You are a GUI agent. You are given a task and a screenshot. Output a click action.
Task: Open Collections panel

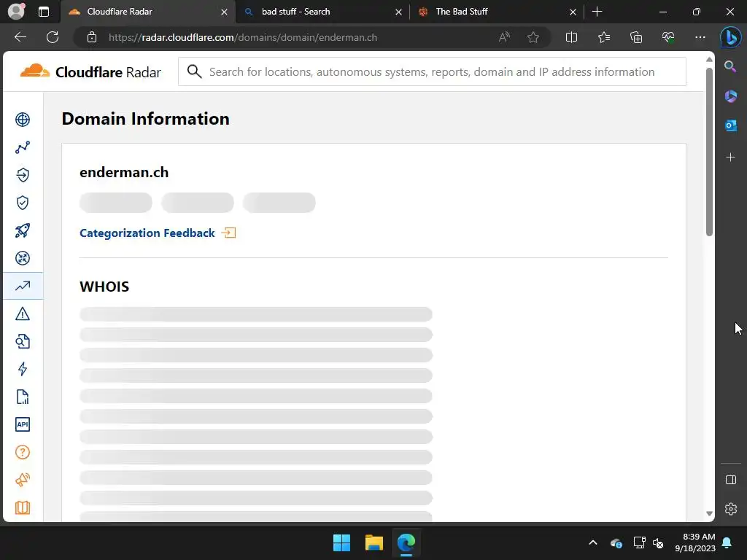(636, 37)
